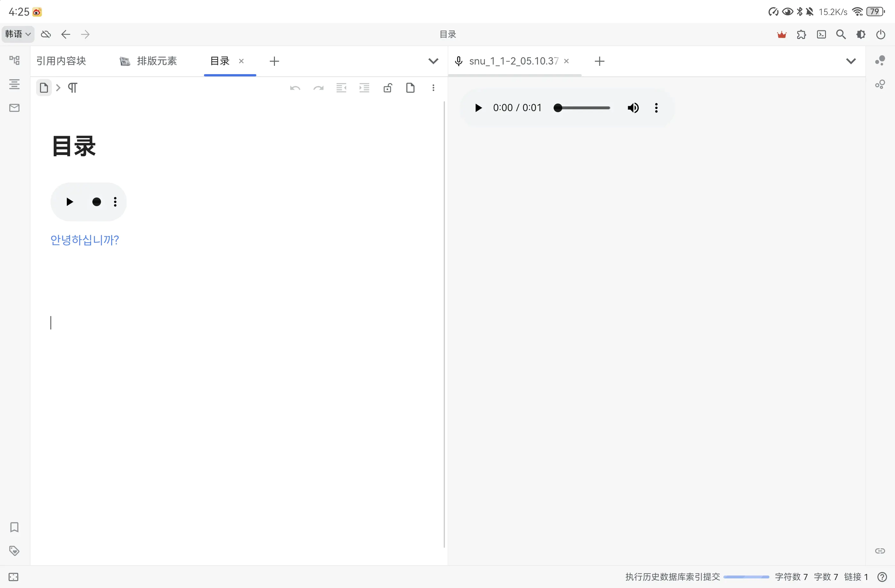This screenshot has height=588, width=895.
Task: Open the tags panel icon
Action: [x=14, y=551]
